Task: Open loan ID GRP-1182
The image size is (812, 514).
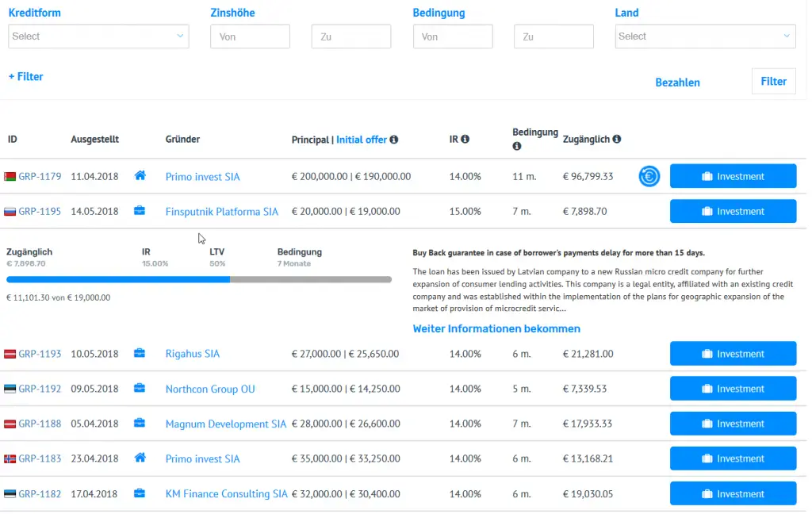Action: click(x=40, y=494)
